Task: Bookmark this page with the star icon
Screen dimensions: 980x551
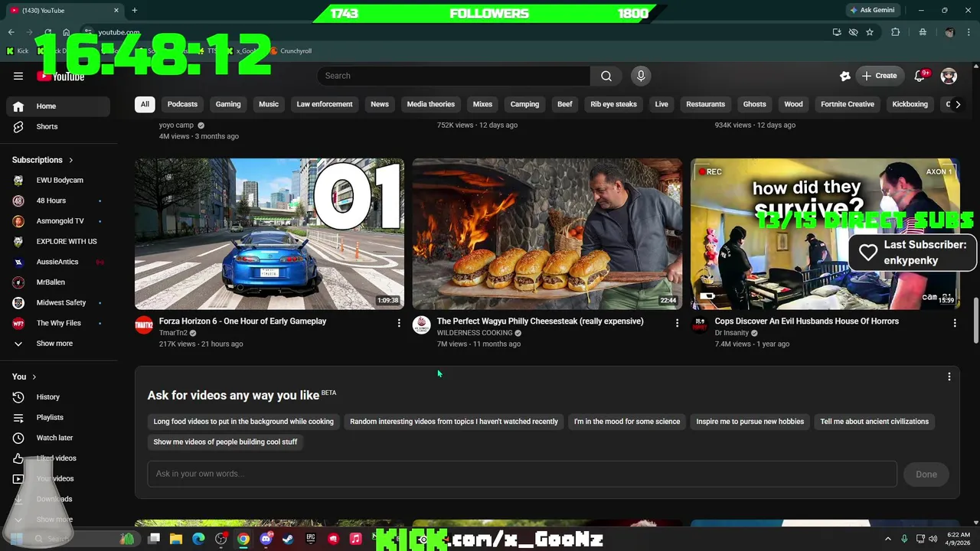Action: [x=870, y=32]
